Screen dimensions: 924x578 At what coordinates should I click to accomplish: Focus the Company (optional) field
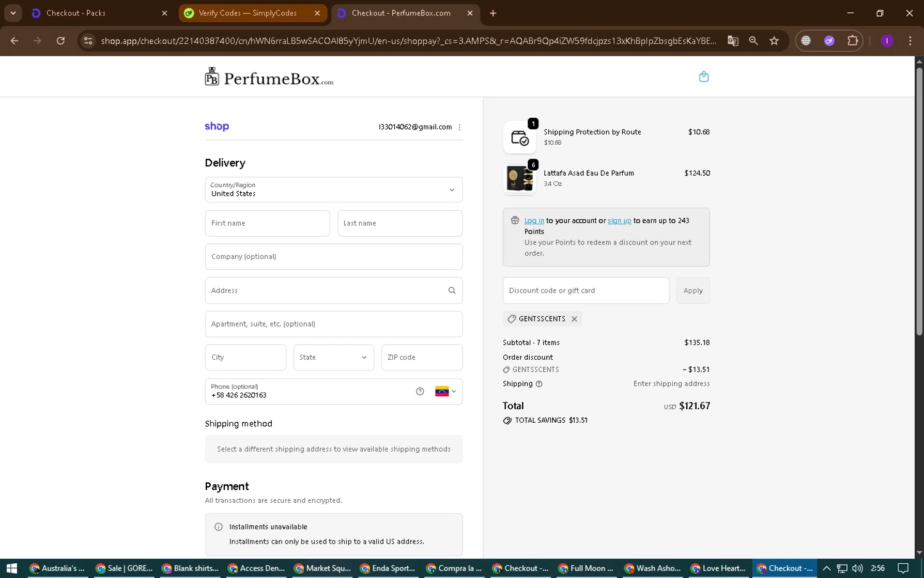pos(334,257)
